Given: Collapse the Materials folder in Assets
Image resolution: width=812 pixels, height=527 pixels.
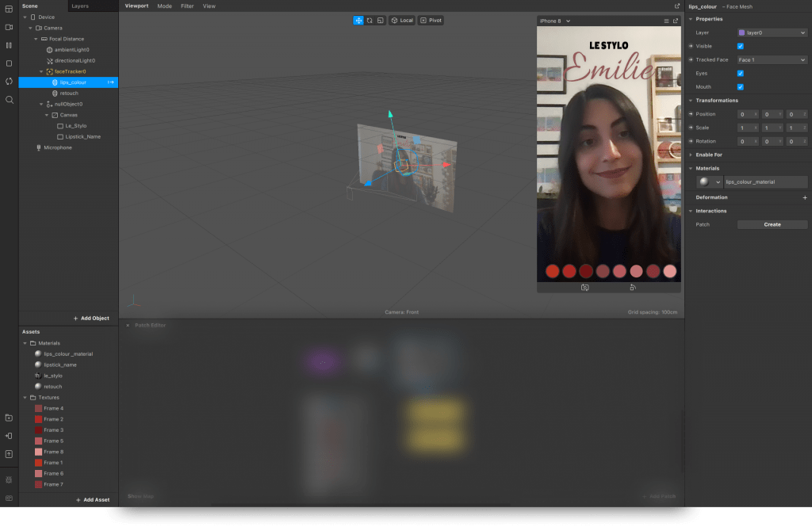Looking at the screenshot, I should (x=25, y=343).
